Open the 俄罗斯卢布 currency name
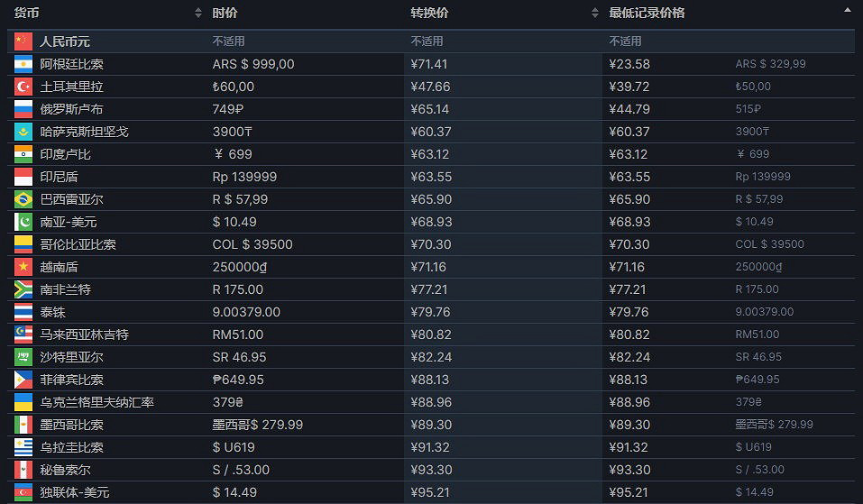The width and height of the screenshot is (863, 504). tap(71, 109)
